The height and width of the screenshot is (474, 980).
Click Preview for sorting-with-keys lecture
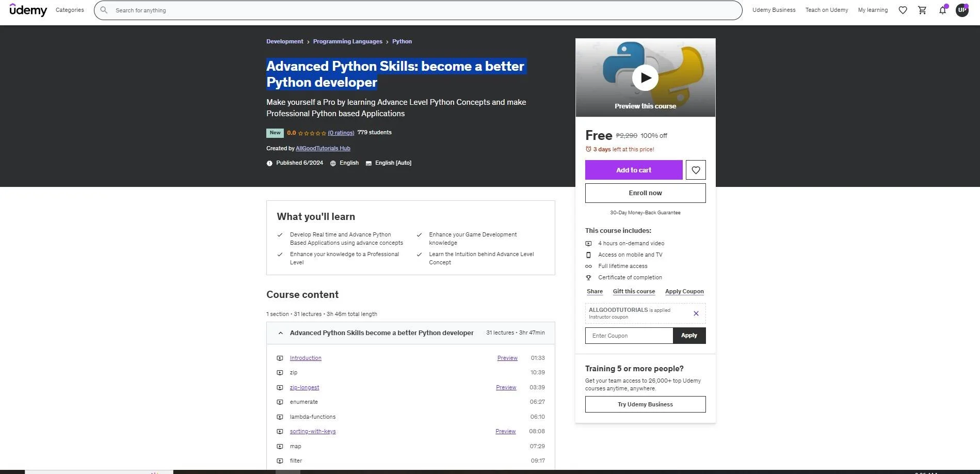click(x=505, y=431)
